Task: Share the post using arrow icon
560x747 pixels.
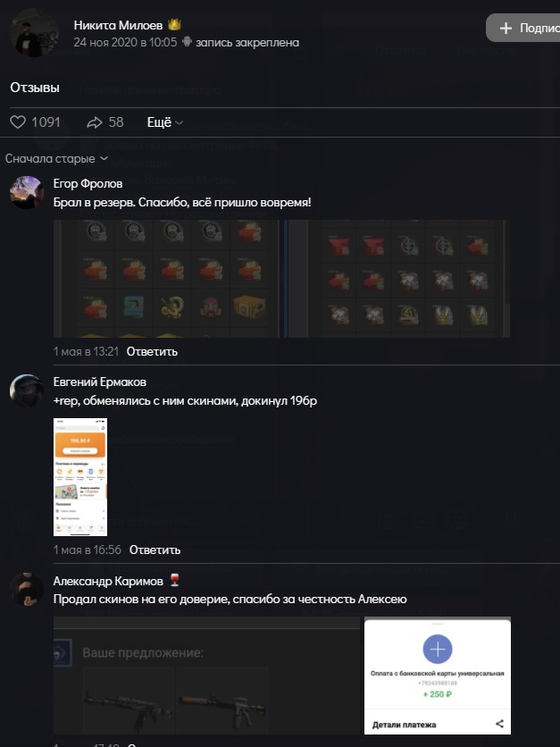Action: click(95, 122)
